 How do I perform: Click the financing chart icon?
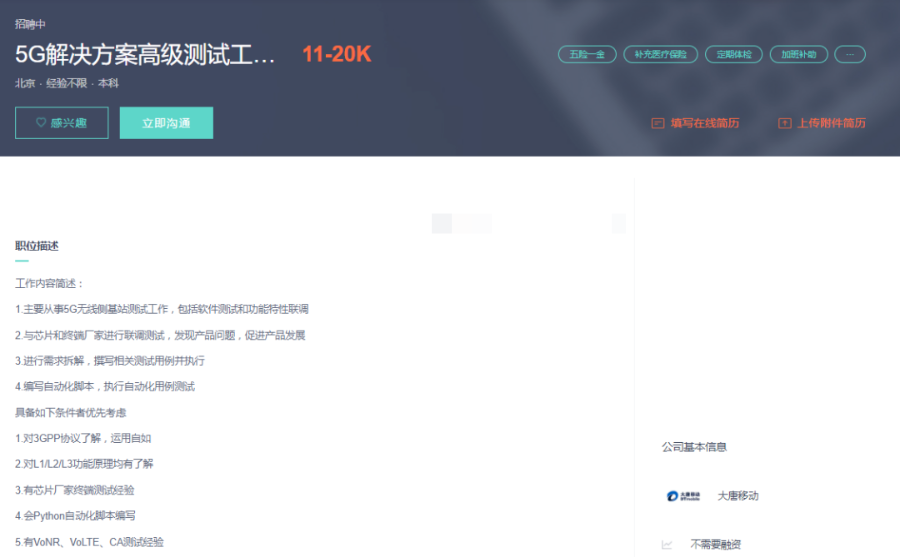[667, 544]
